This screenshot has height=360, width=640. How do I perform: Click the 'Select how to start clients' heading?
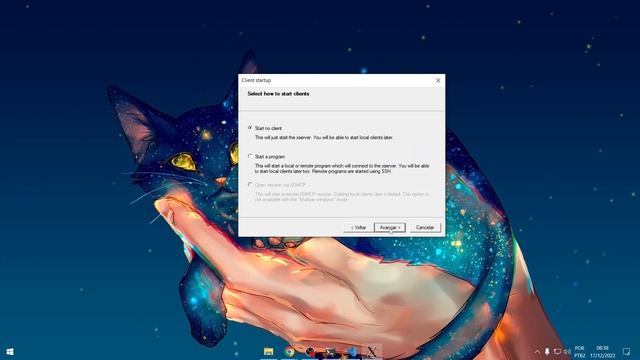(278, 93)
